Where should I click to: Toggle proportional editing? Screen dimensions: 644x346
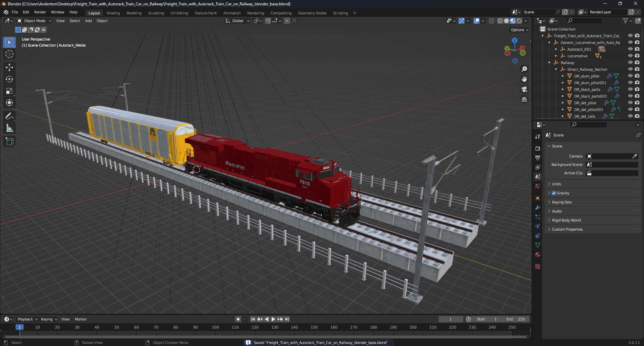click(x=287, y=21)
